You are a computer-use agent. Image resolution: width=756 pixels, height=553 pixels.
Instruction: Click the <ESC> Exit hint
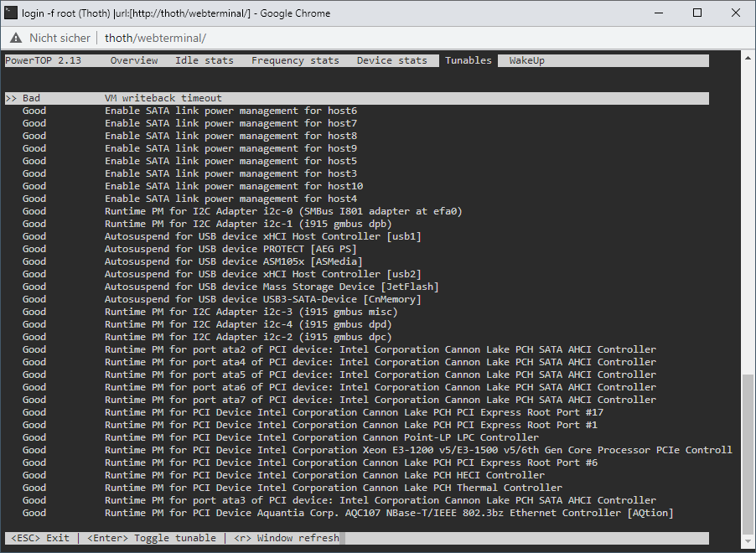pyautogui.click(x=40, y=538)
